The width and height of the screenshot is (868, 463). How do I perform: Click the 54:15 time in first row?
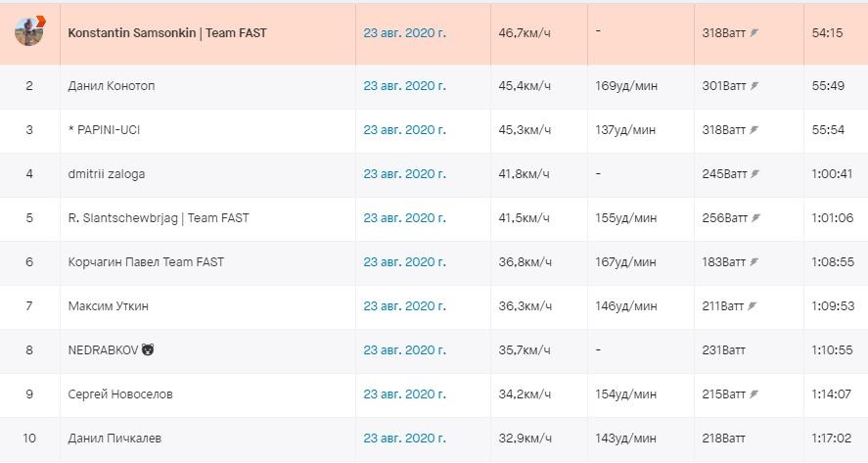[x=827, y=32]
